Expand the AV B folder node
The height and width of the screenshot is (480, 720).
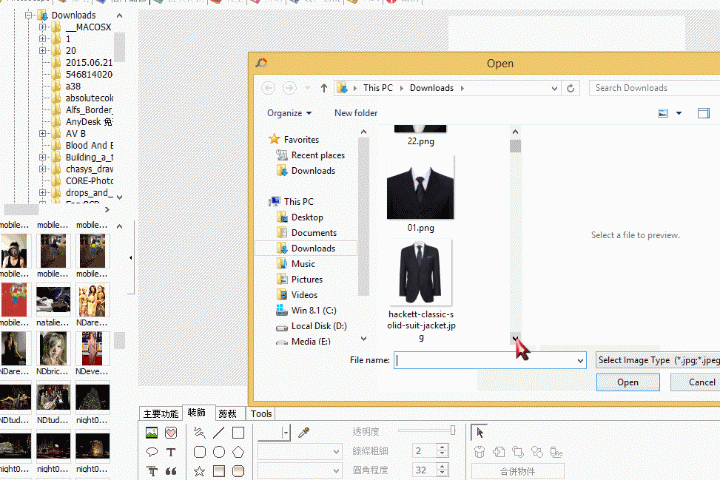tap(43, 133)
